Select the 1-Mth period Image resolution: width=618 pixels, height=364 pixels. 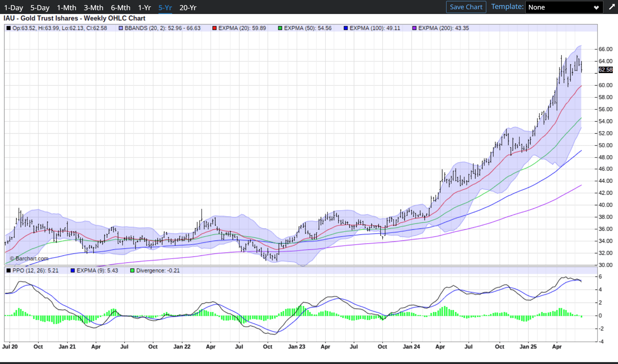67,8
